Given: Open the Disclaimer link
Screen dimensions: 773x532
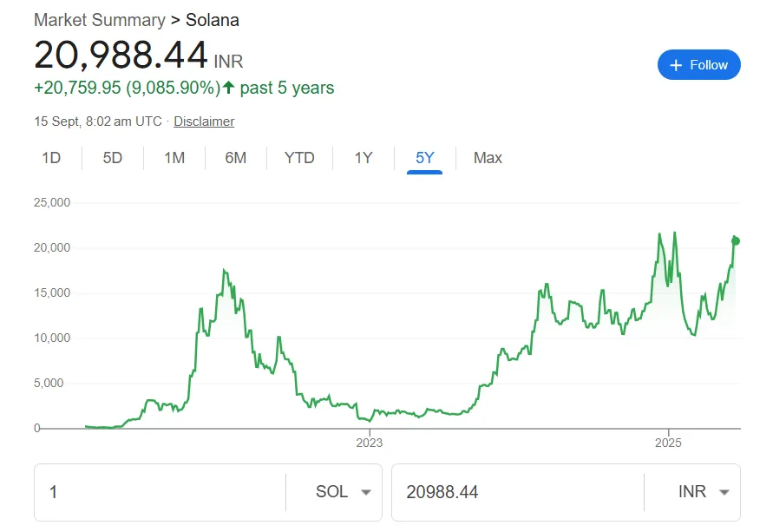Looking at the screenshot, I should click(204, 122).
